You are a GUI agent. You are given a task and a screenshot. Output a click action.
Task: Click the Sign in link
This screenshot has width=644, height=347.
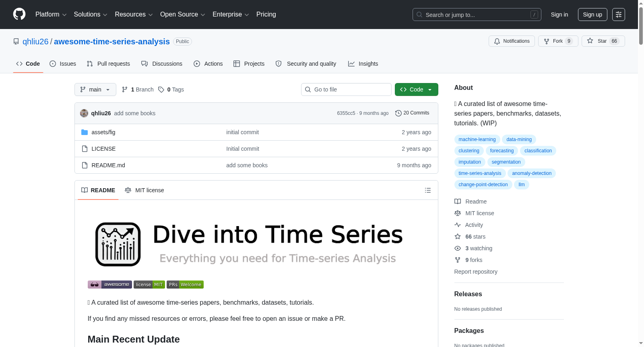tap(559, 15)
